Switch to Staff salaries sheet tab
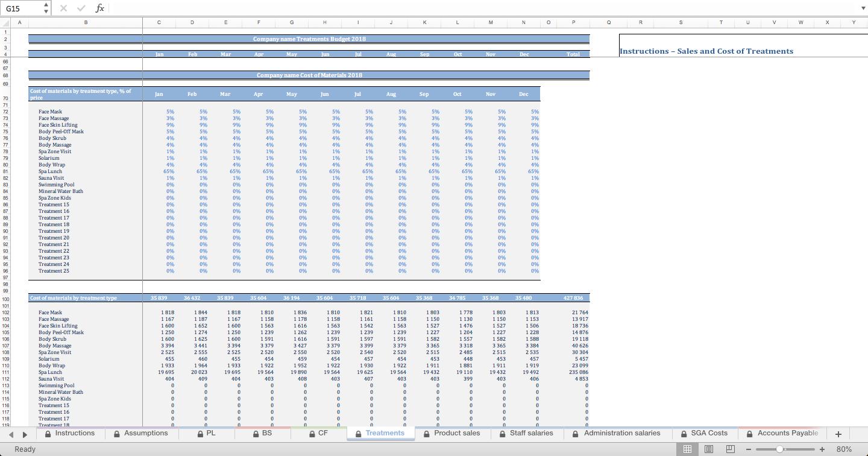Viewport: 868px width, 456px height. 526,433
